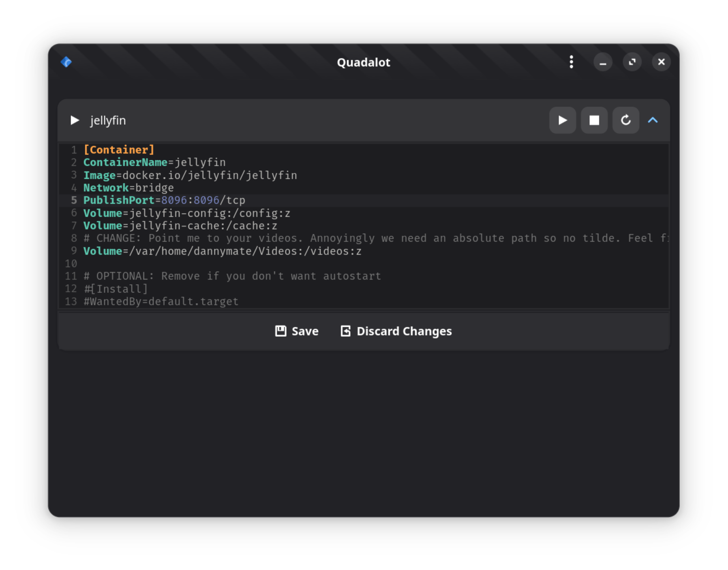
Task: Place cursor on ContainerName=jellyfin line
Action: click(154, 163)
